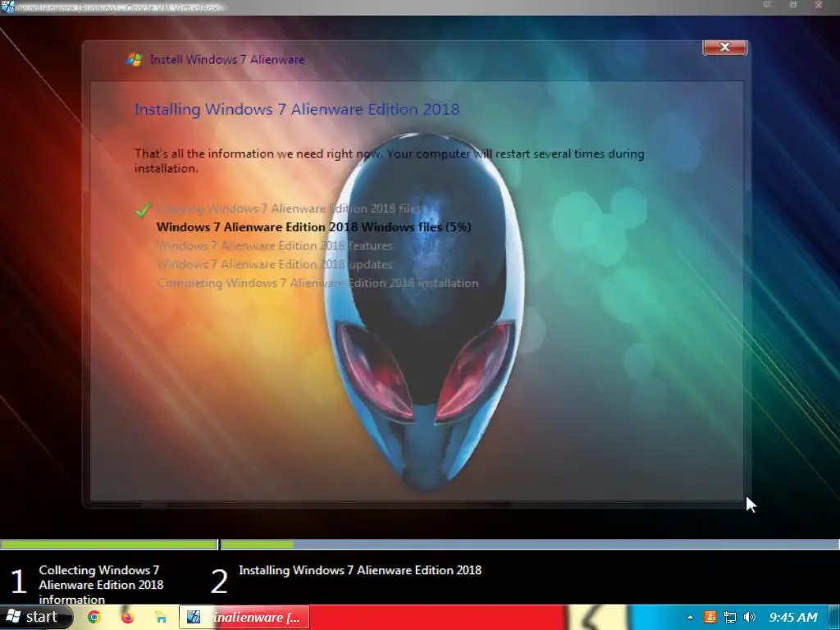Select the winalienware VirtualBox taskbar button
Viewport: 840px width, 630px height.
click(x=244, y=617)
